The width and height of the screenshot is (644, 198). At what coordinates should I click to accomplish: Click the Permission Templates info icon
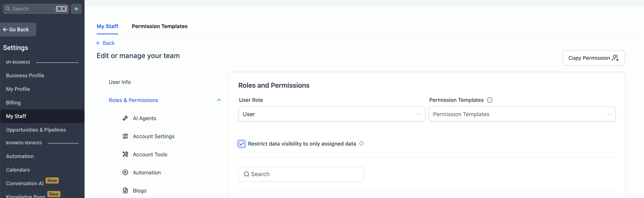489,100
